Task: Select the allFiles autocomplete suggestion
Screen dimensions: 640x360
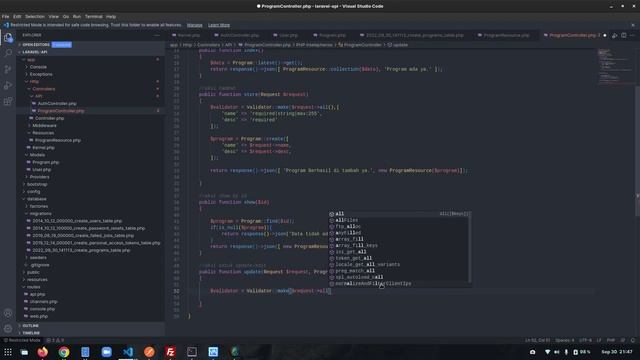Action: pyautogui.click(x=399, y=220)
